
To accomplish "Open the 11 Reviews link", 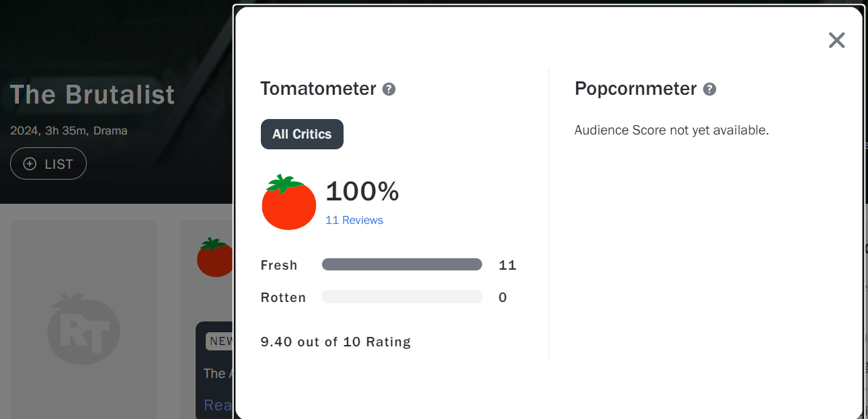I will pos(354,220).
